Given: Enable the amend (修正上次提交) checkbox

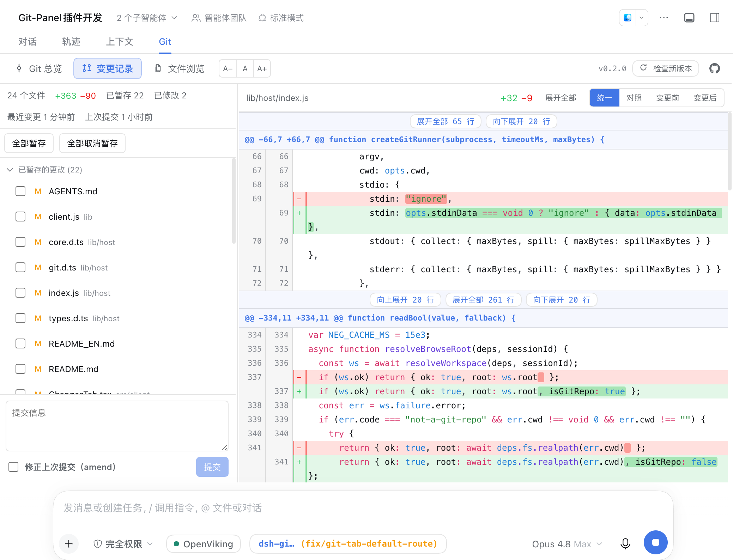Looking at the screenshot, I should pos(13,467).
